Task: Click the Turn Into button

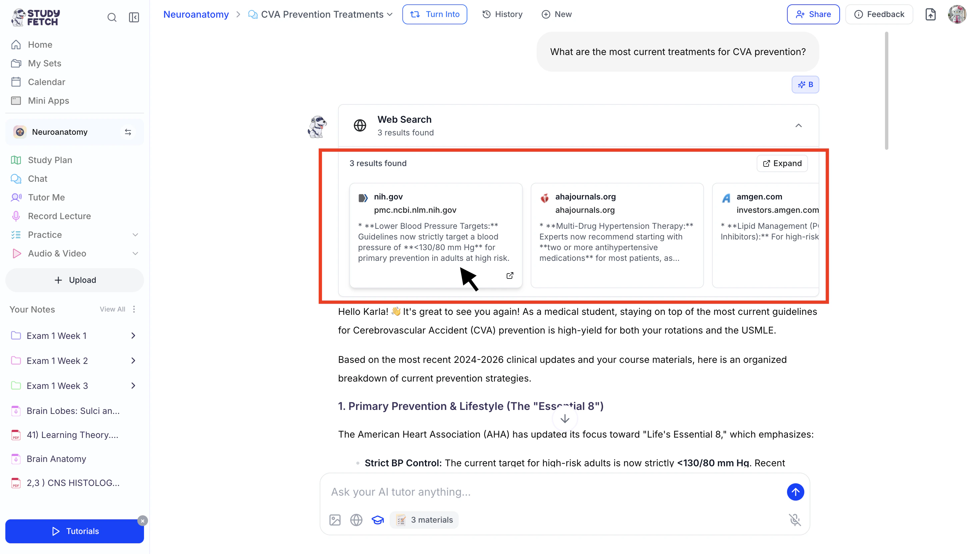Action: pos(434,14)
